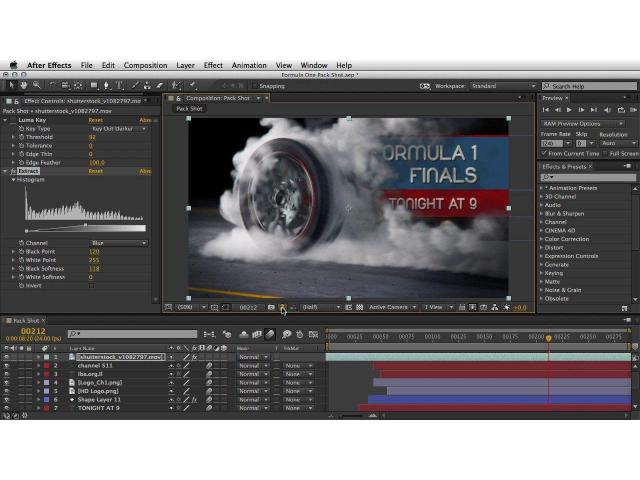Click the Frame Blending enable icon
This screenshot has width=640, height=480.
pos(257,334)
